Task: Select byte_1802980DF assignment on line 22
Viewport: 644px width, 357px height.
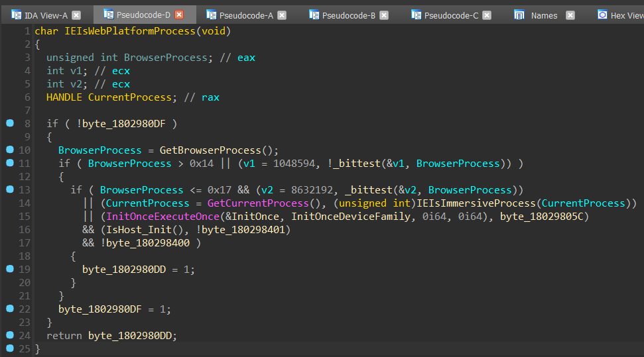Action: click(x=99, y=309)
